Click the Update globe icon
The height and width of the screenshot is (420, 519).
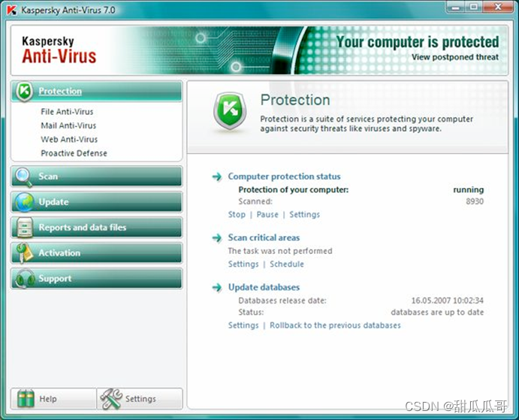click(25, 202)
